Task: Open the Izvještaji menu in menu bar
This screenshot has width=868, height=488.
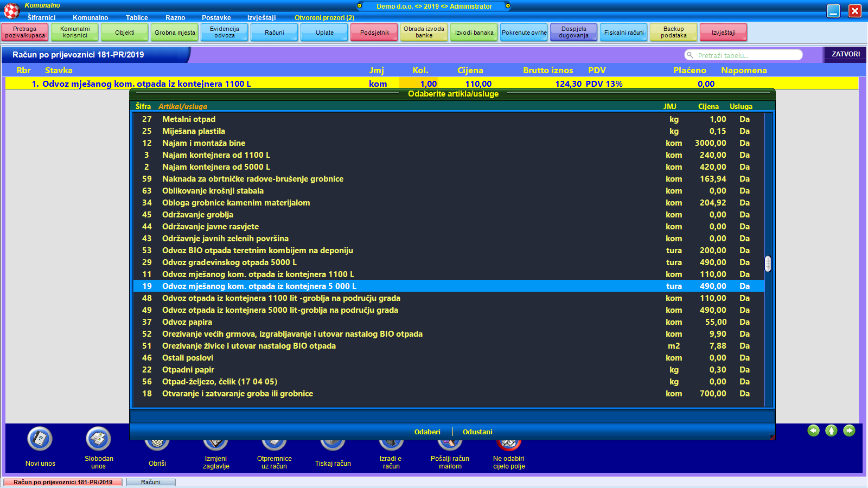Action: click(x=261, y=18)
